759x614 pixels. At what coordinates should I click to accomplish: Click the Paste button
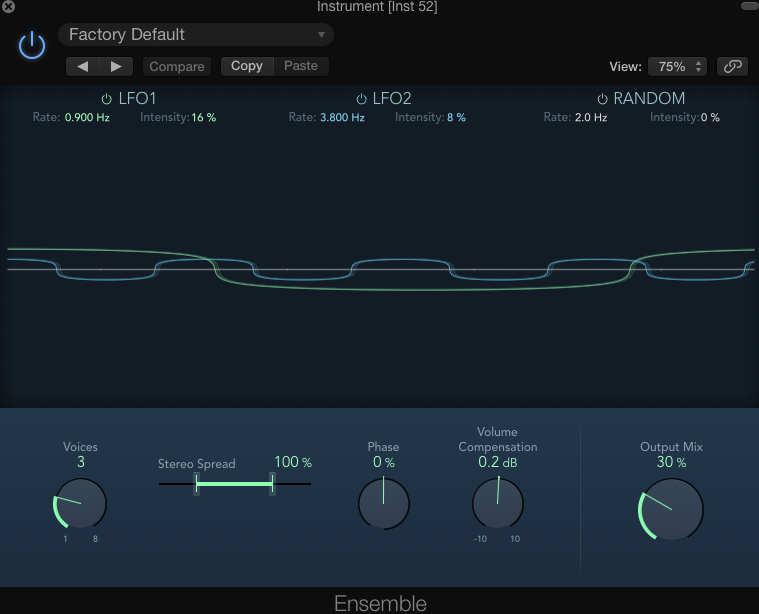300,66
